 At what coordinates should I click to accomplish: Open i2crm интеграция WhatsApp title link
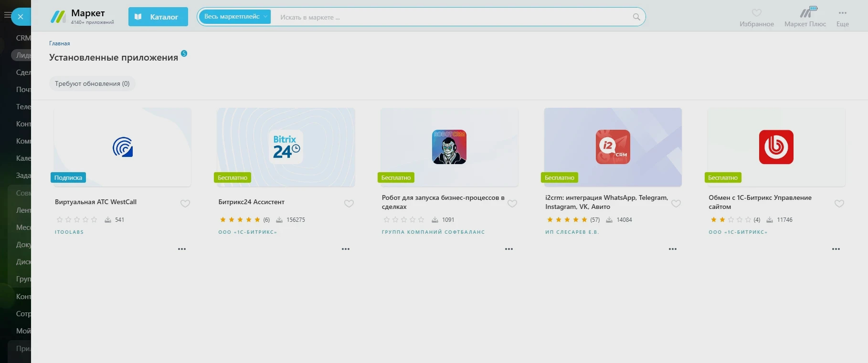point(607,202)
